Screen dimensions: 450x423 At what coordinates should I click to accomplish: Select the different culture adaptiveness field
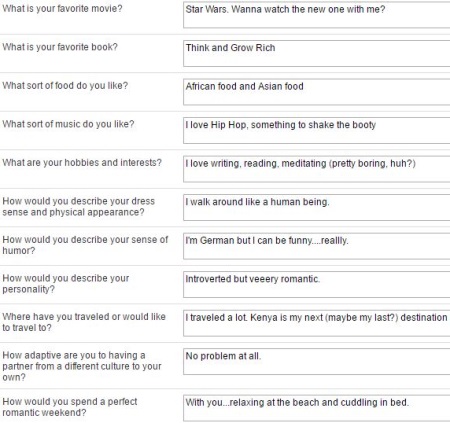(317, 362)
